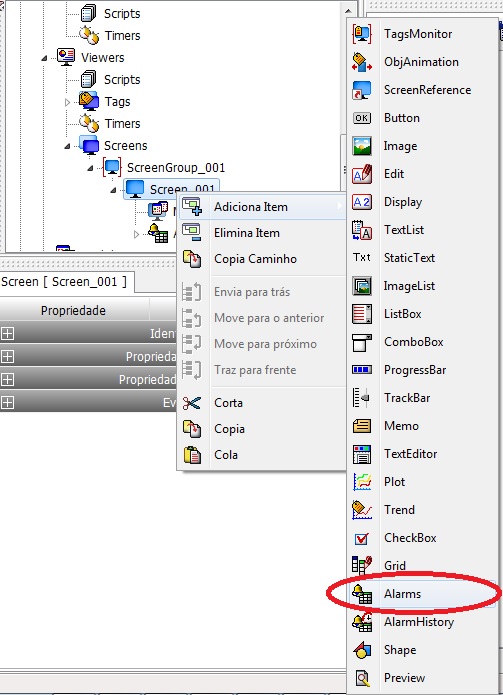Click the Propriedade column header
503x695 pixels.
(x=74, y=310)
